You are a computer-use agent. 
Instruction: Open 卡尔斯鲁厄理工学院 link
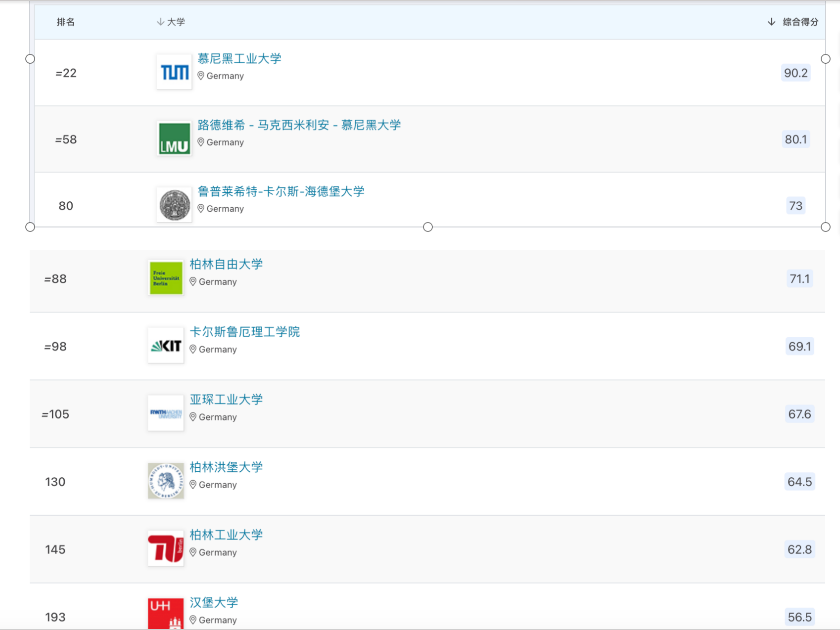click(x=245, y=332)
